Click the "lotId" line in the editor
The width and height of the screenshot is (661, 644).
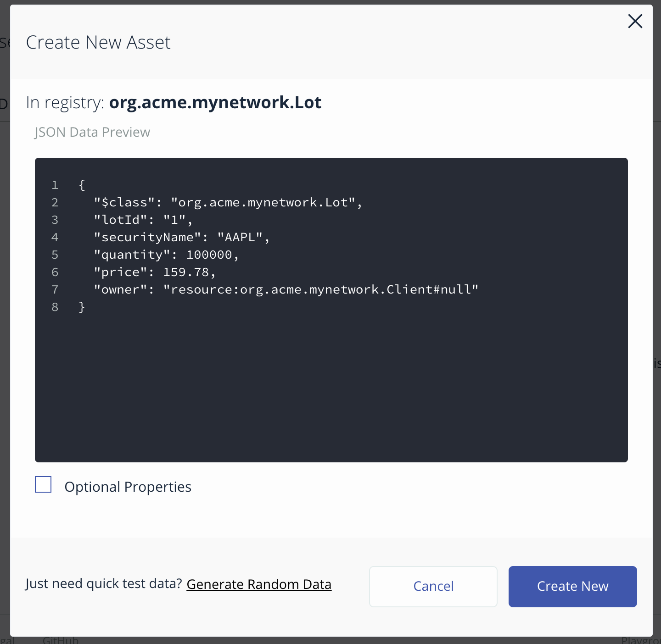pyautogui.click(x=143, y=220)
